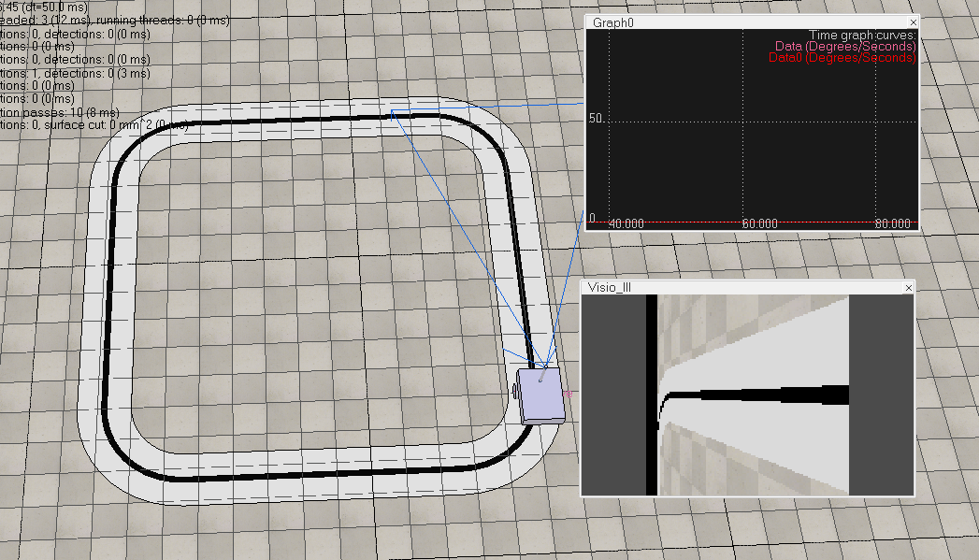
Task: Click 'surface cut: 0 mm^2' overlay text
Action: (x=116, y=125)
